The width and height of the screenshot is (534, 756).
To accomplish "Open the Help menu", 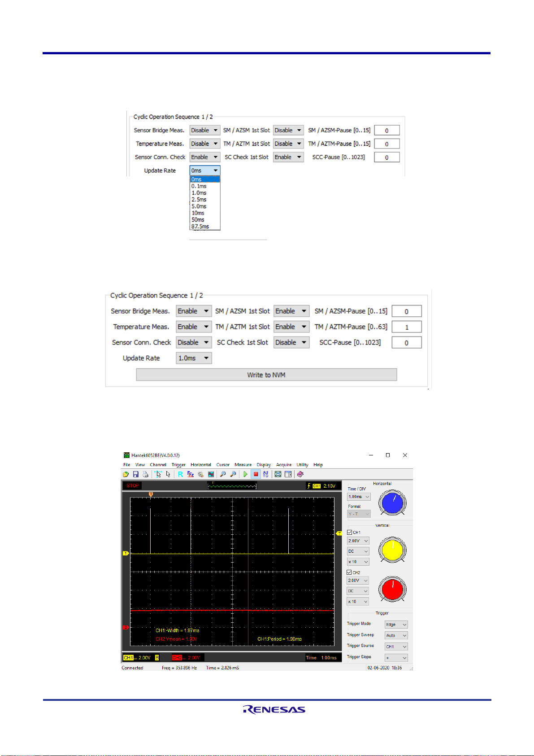I will point(318,465).
